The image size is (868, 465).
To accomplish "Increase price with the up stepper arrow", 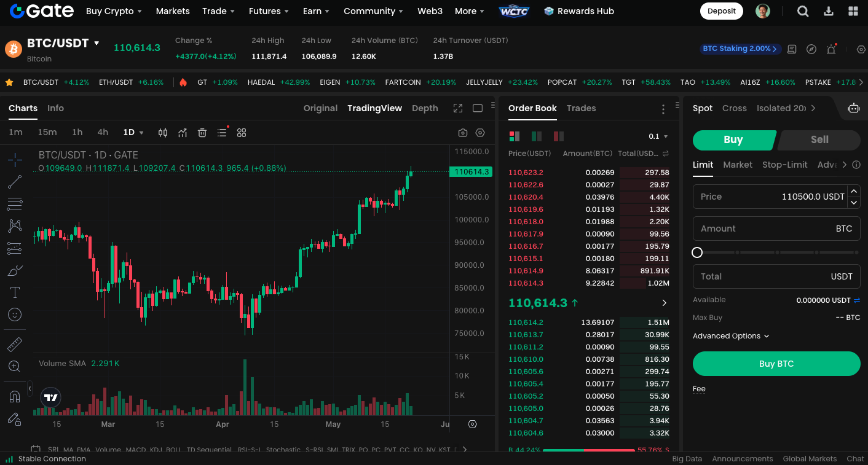I will point(854,191).
